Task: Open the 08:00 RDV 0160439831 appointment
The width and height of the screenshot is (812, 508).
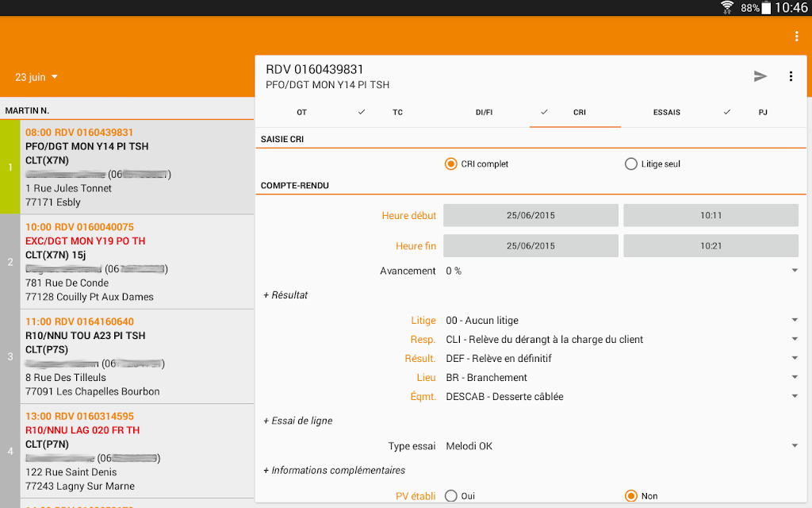Action: 127,167
